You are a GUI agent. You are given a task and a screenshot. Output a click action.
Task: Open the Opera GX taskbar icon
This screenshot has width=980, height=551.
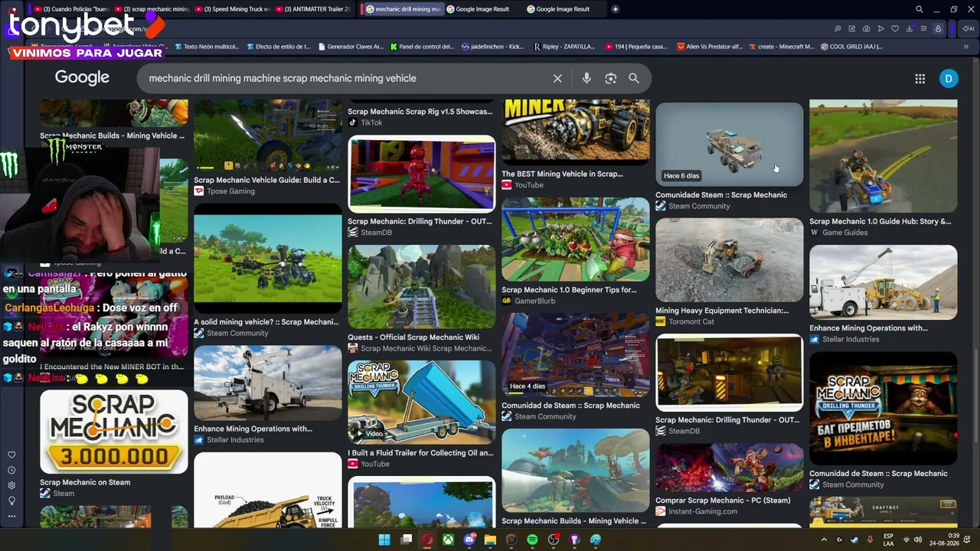click(x=426, y=540)
